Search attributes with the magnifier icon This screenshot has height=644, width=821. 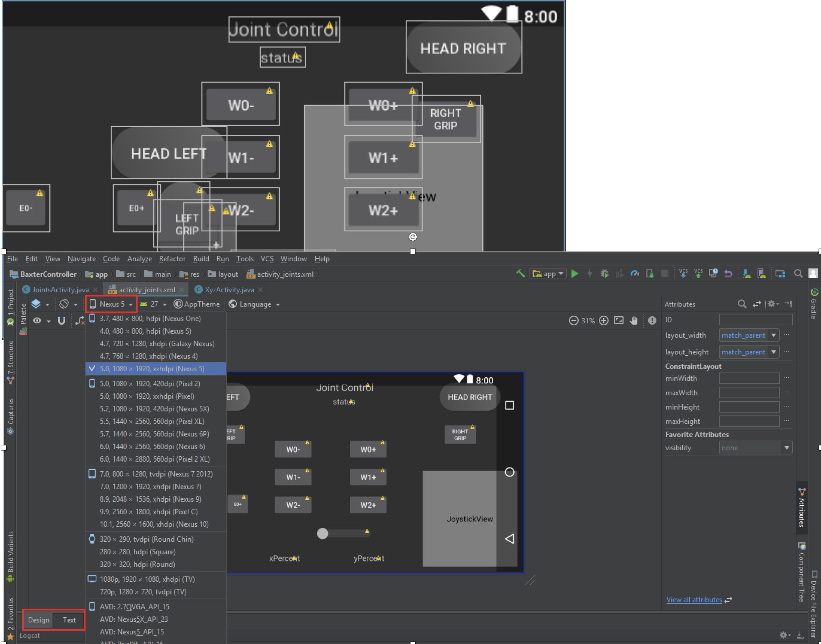click(x=742, y=304)
